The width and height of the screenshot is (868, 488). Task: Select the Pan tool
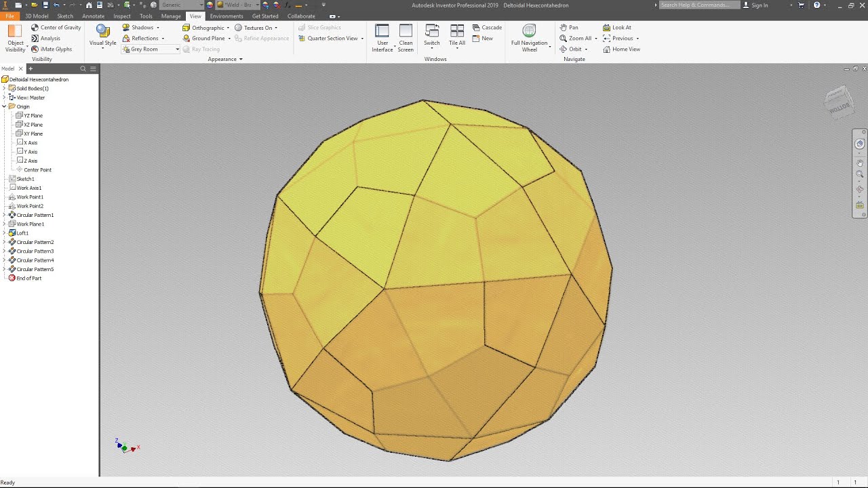(569, 28)
